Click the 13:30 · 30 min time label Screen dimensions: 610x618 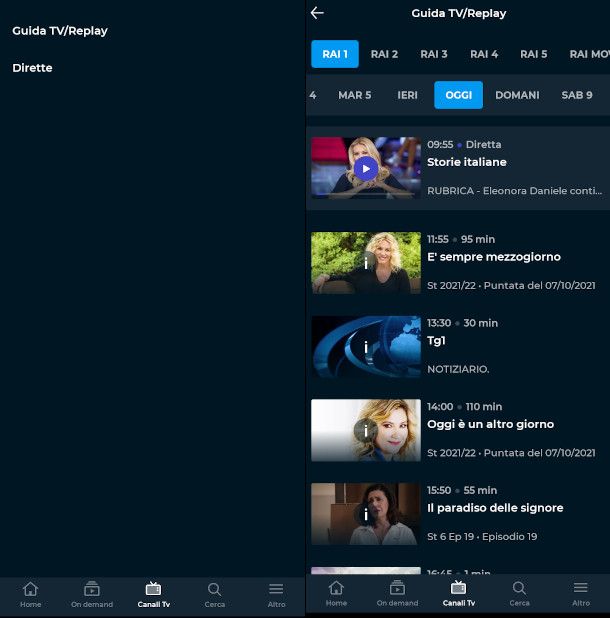pos(463,323)
